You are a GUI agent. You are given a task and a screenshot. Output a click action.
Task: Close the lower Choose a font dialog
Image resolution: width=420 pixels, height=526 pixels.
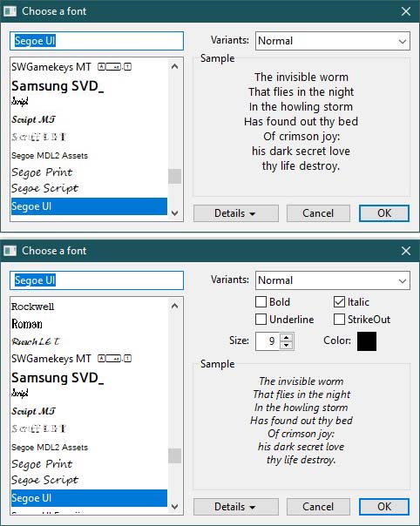point(406,251)
